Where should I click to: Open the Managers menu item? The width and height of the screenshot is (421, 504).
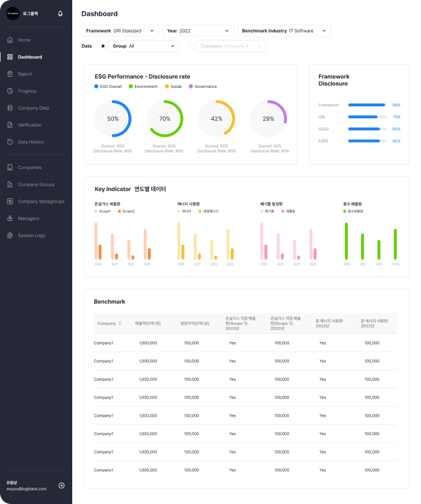(29, 218)
